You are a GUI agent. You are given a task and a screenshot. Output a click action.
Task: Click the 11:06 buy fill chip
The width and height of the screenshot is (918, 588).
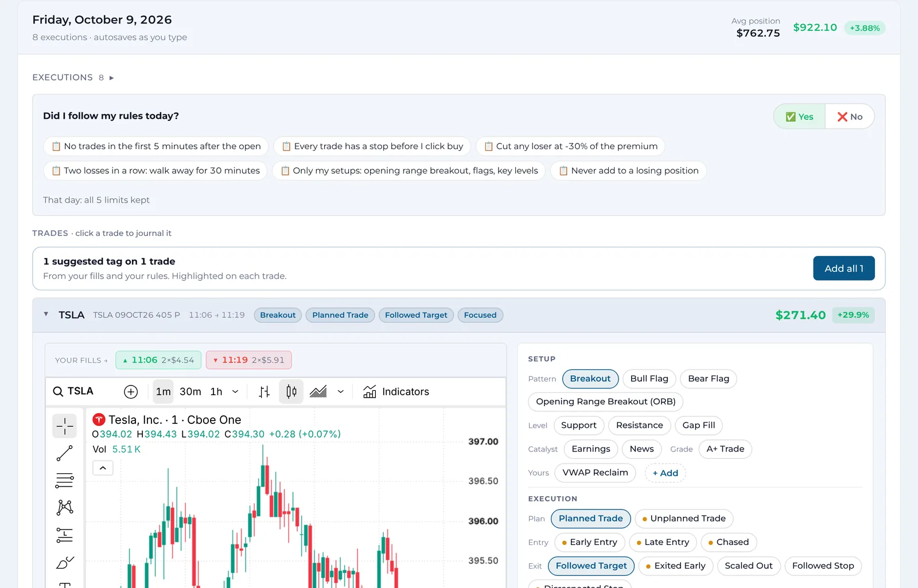point(158,360)
